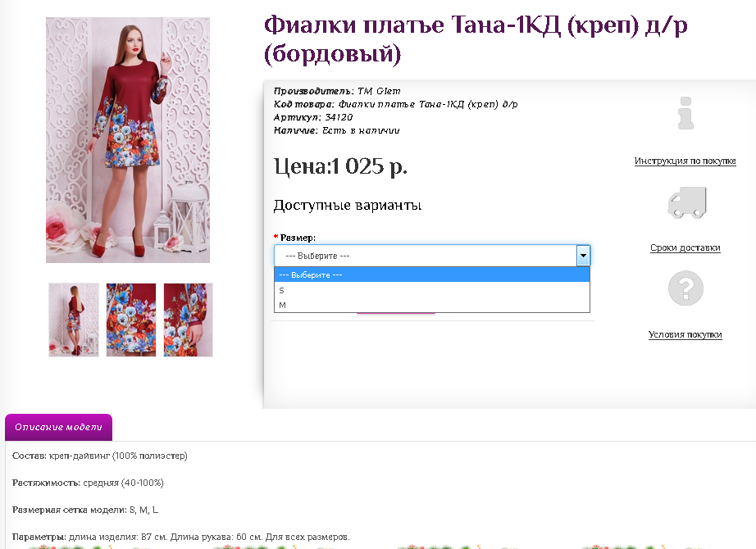Image resolution: width=756 pixels, height=549 pixels.
Task: Click the Артикул: 34120 line
Action: tap(313, 117)
